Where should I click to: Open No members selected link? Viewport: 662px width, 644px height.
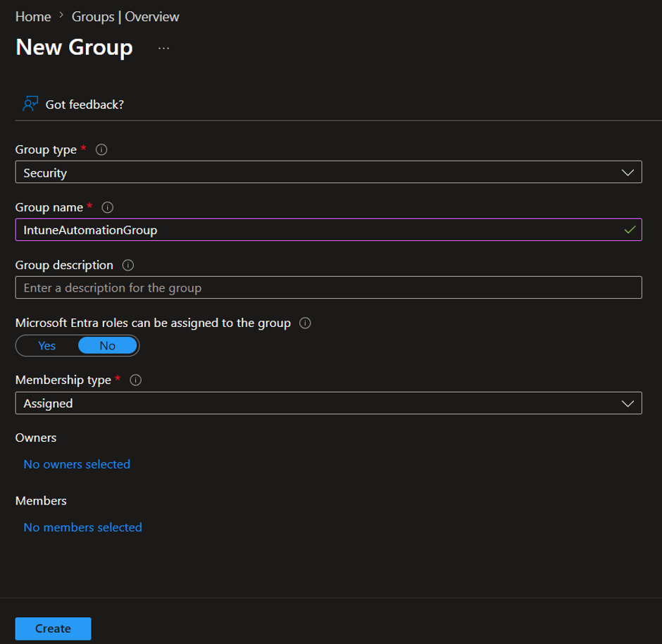(x=83, y=527)
